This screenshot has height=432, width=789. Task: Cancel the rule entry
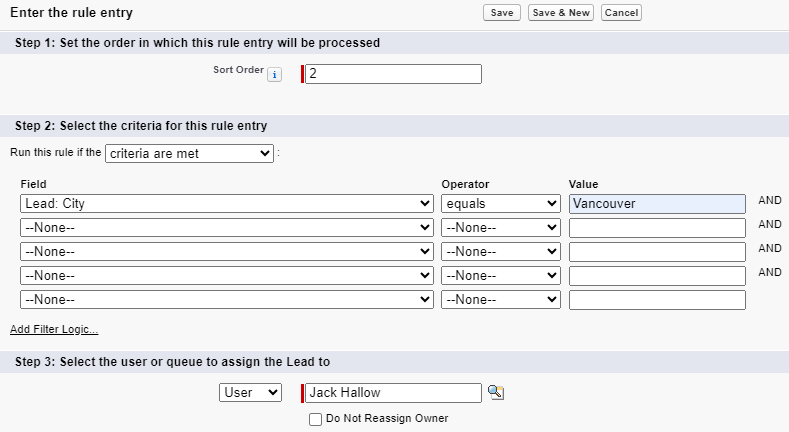click(x=621, y=13)
